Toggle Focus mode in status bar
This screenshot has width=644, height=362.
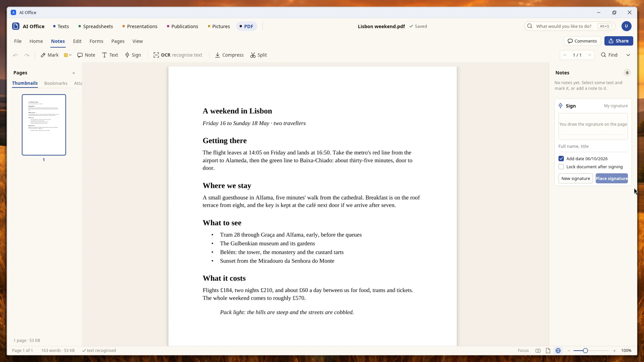coord(523,351)
